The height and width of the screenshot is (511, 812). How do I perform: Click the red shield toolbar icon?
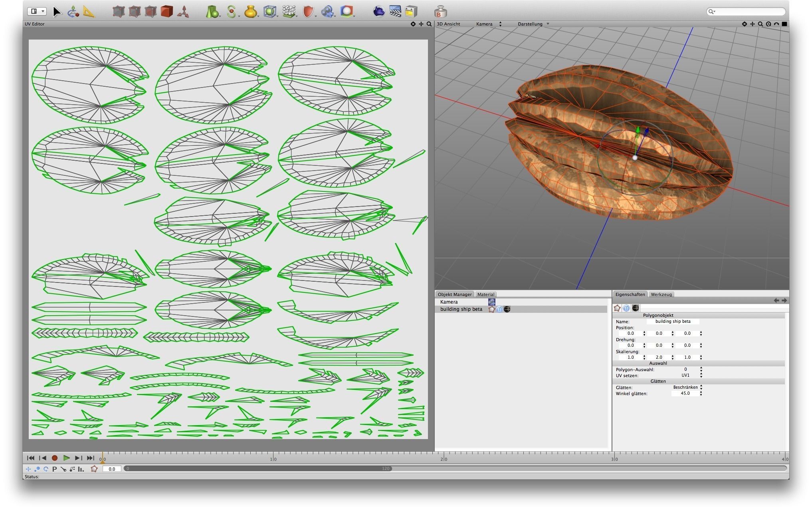pyautogui.click(x=308, y=12)
